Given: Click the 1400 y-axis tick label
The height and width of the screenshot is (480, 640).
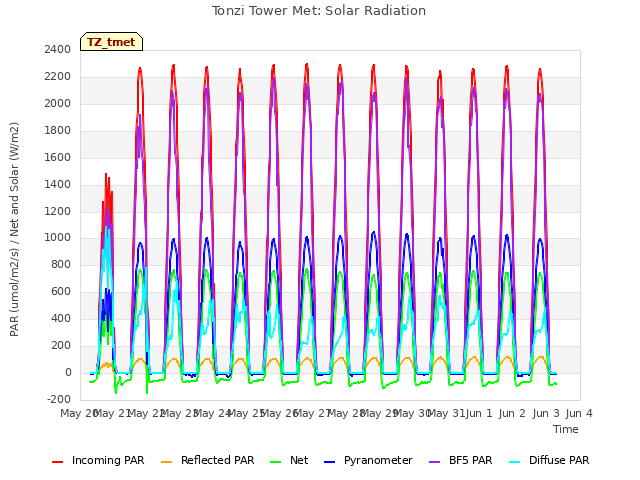Looking at the screenshot, I should 58,184.
